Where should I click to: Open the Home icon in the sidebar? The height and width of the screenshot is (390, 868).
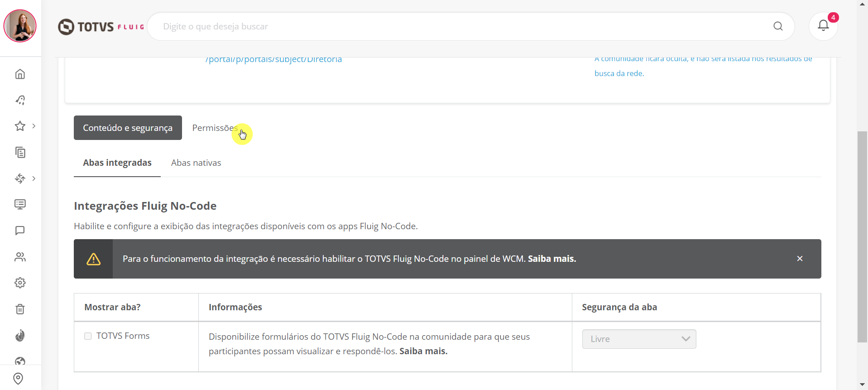pyautogui.click(x=20, y=74)
